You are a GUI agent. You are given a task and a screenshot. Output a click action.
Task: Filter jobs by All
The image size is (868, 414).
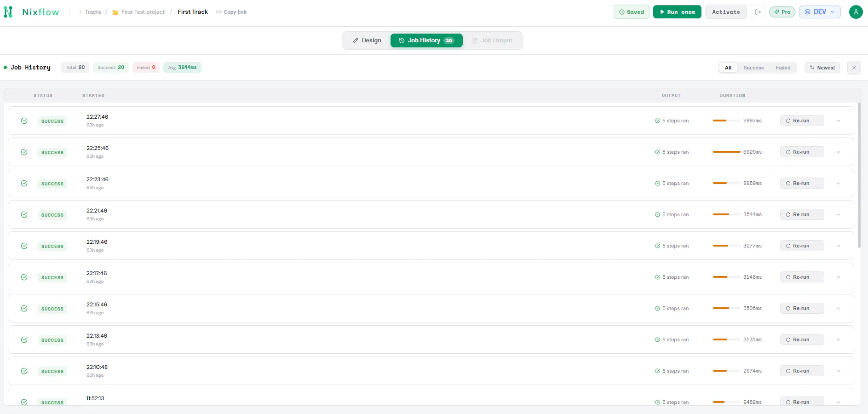click(728, 68)
